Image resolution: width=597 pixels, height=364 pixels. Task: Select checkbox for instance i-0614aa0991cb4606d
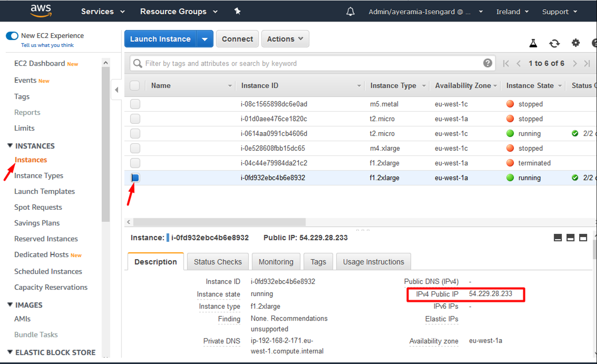click(135, 134)
